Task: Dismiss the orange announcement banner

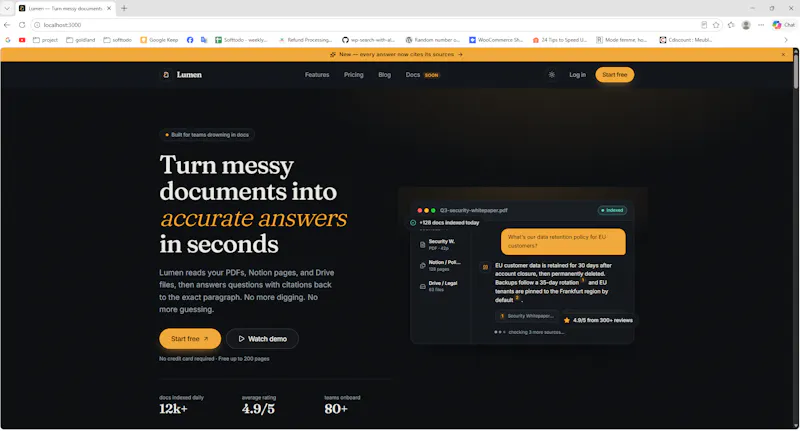Action: 783,54
